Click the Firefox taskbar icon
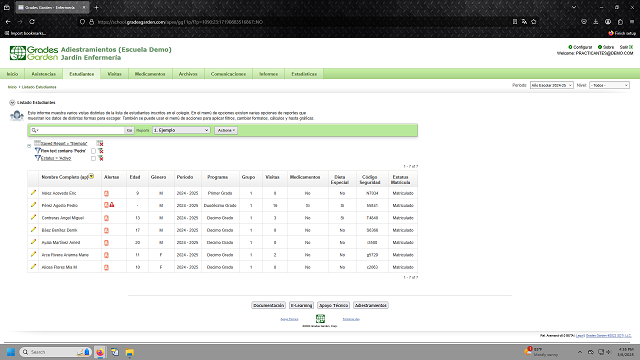The width and height of the screenshot is (640, 360). [100, 352]
